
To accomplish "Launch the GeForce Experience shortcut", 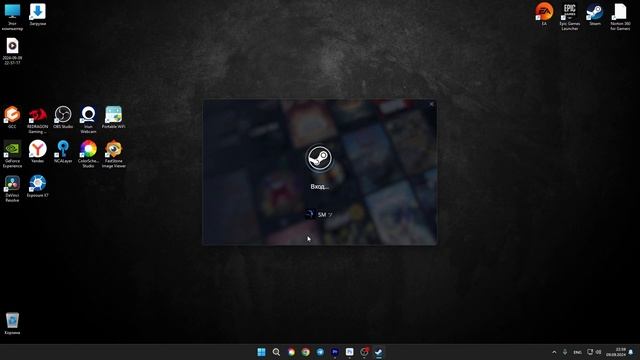I will pos(12,154).
